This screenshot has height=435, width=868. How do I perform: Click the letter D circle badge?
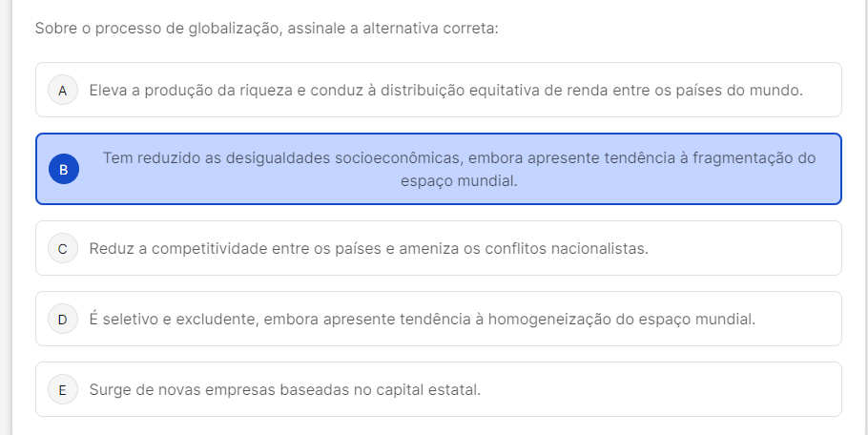[x=62, y=319]
